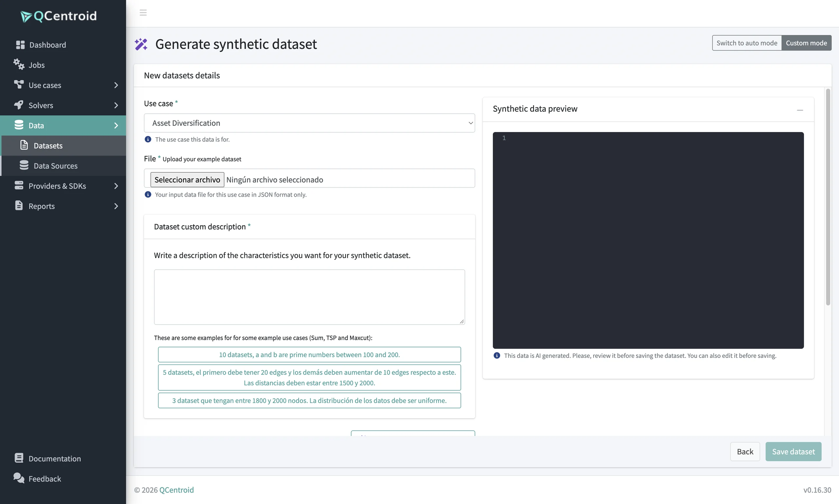This screenshot has width=839, height=504.
Task: Open the hamburger menu icon
Action: tap(143, 12)
